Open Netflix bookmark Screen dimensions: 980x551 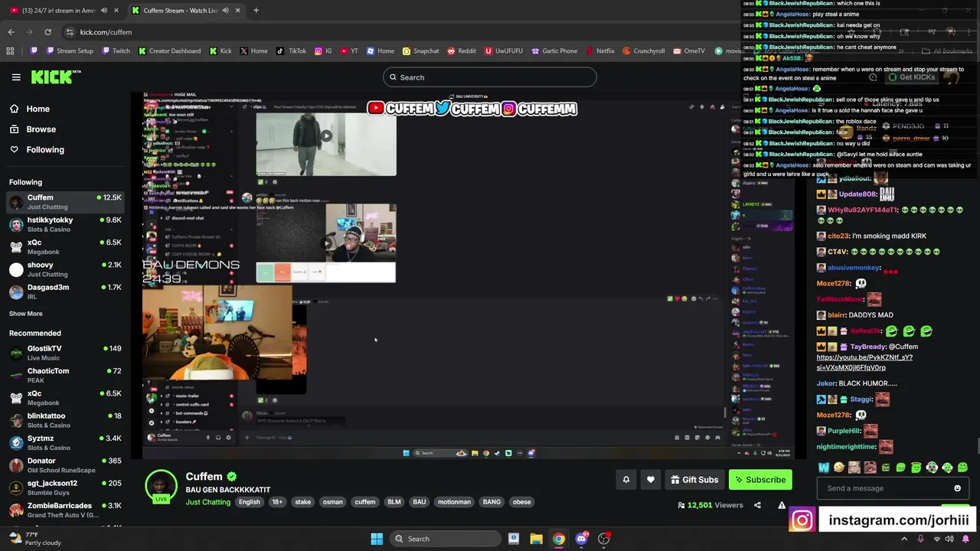pyautogui.click(x=600, y=51)
